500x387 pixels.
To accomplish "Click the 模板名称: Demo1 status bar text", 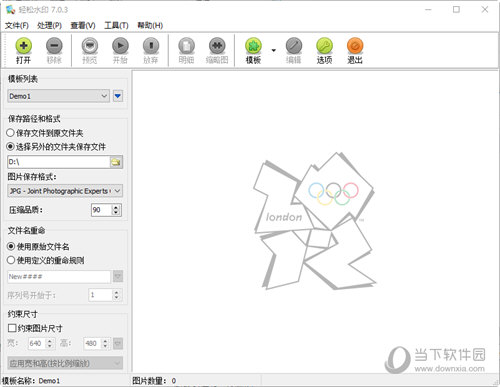I will click(x=31, y=381).
